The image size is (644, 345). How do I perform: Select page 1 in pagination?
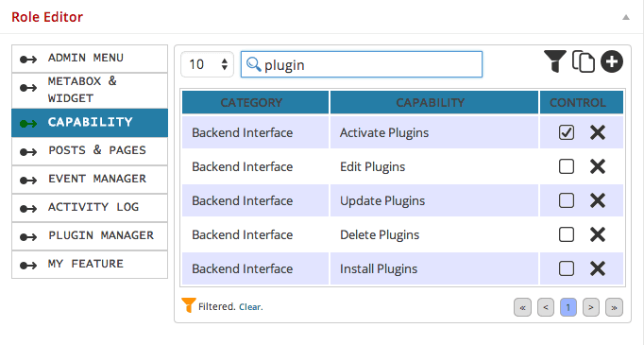click(568, 307)
